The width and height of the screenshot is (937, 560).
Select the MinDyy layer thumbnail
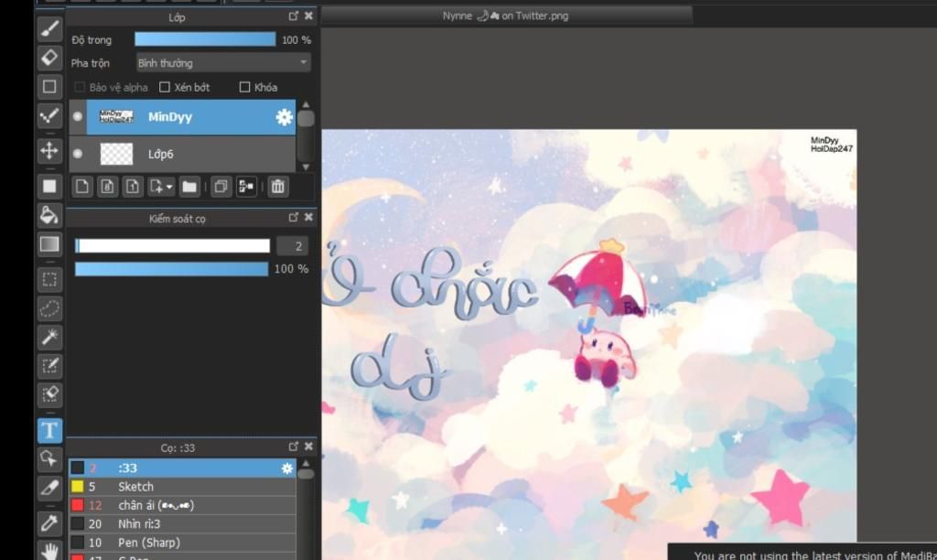pyautogui.click(x=116, y=116)
